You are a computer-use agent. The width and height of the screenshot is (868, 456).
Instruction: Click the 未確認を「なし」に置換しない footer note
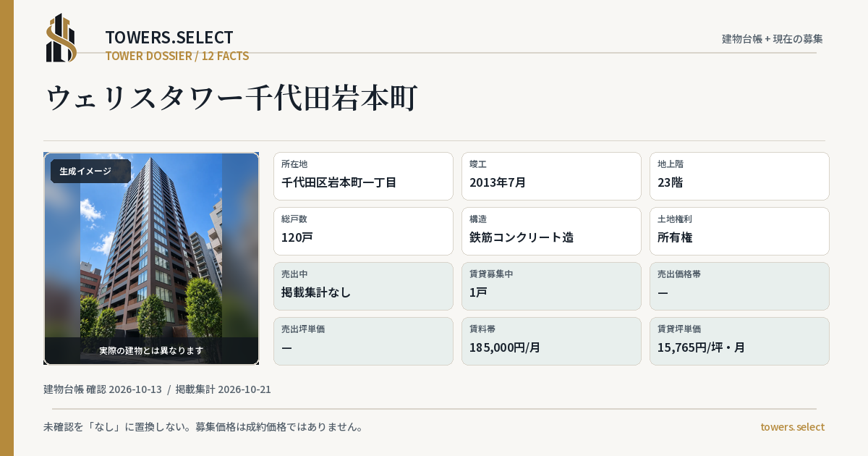pos(203,427)
